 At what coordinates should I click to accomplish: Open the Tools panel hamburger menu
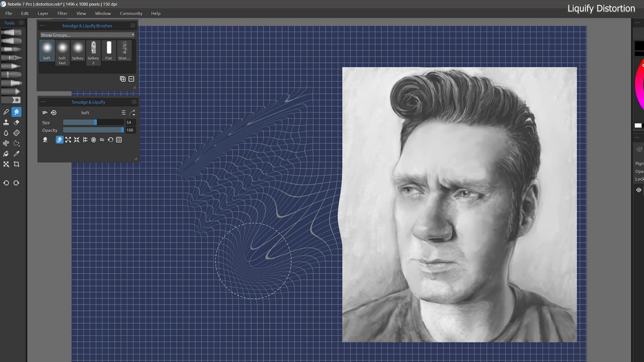coord(21,23)
